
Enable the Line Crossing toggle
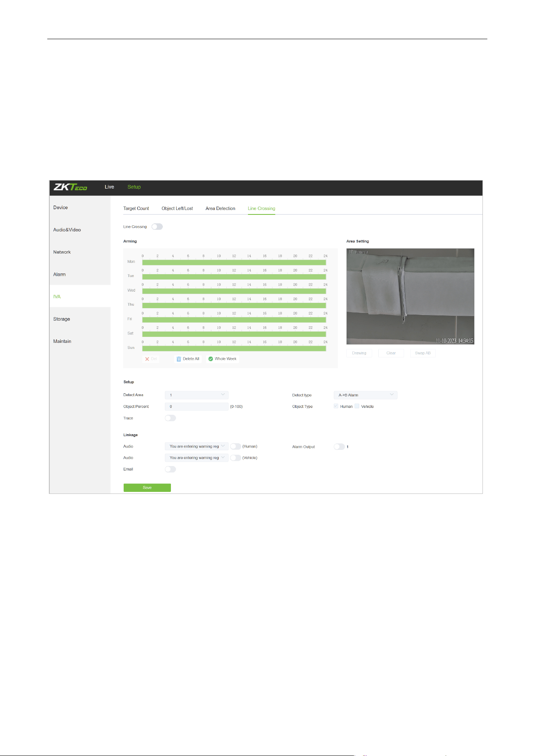coord(157,227)
